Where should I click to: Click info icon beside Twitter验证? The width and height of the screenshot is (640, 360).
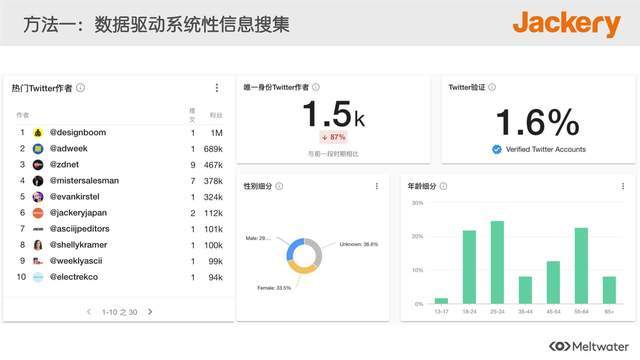(492, 87)
